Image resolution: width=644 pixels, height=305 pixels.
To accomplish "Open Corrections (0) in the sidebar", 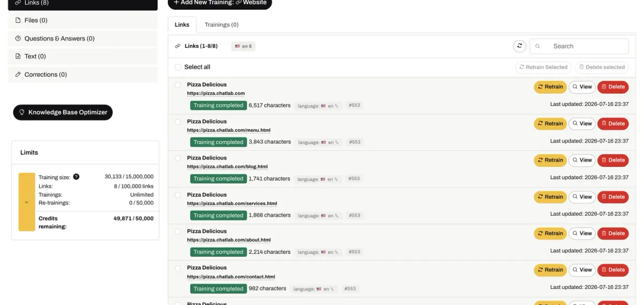I will point(83,75).
